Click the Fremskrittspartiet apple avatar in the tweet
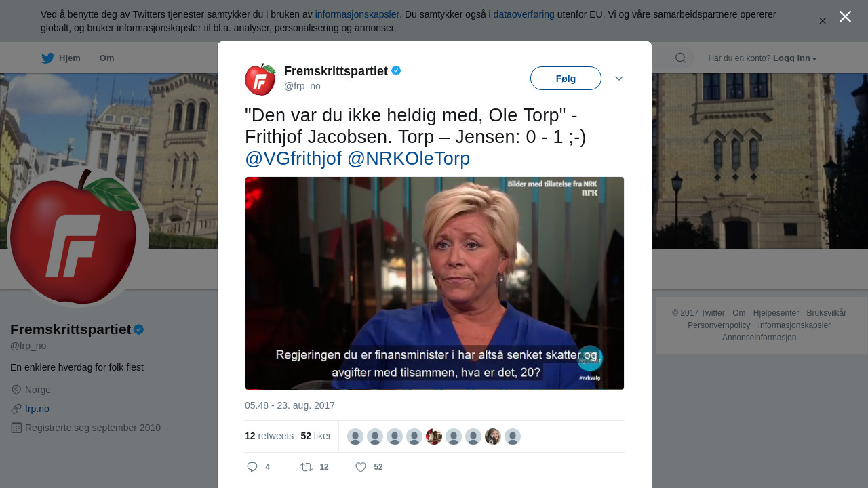868x488 pixels. 260,79
